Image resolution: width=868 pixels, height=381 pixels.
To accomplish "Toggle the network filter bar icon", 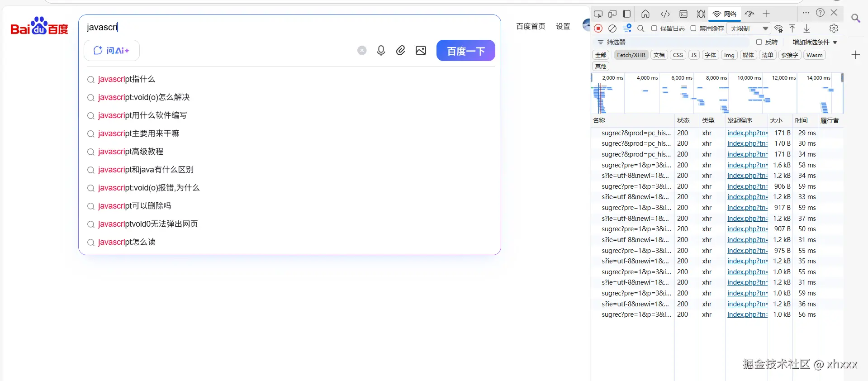I will 627,29.
